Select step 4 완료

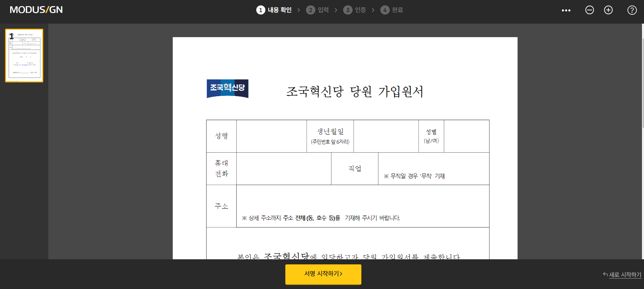tap(392, 10)
